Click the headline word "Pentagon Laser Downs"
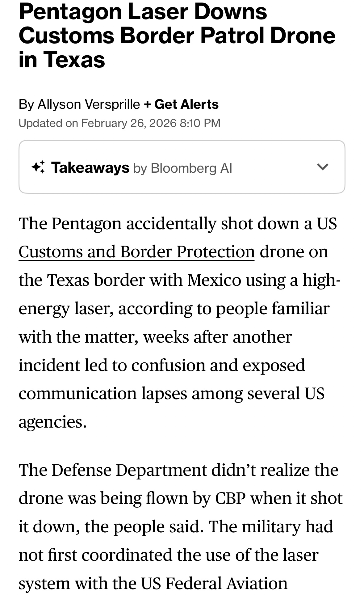 [x=143, y=12]
